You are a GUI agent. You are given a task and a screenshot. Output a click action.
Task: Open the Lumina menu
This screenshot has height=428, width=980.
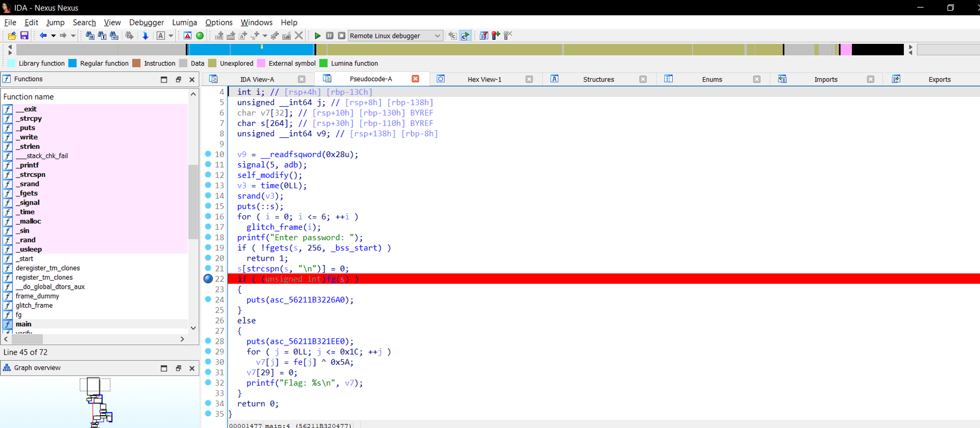184,22
